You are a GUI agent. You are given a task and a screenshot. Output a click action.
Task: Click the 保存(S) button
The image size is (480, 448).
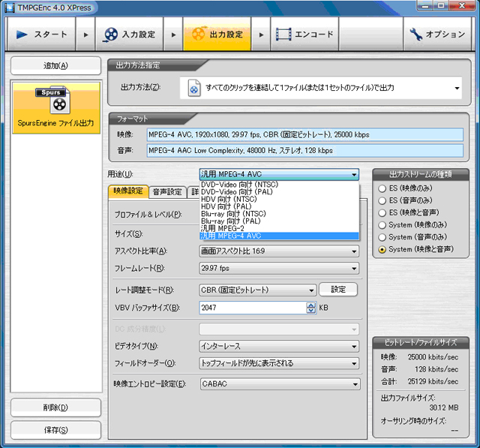pyautogui.click(x=55, y=430)
